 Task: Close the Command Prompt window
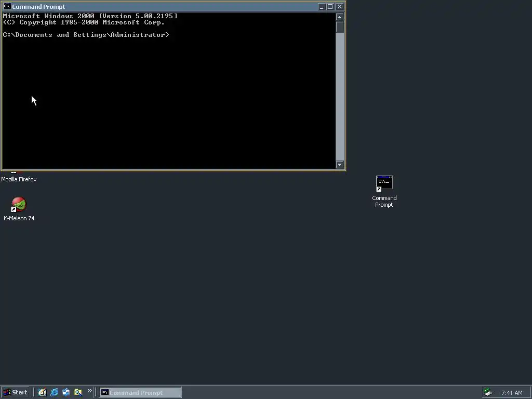(340, 7)
